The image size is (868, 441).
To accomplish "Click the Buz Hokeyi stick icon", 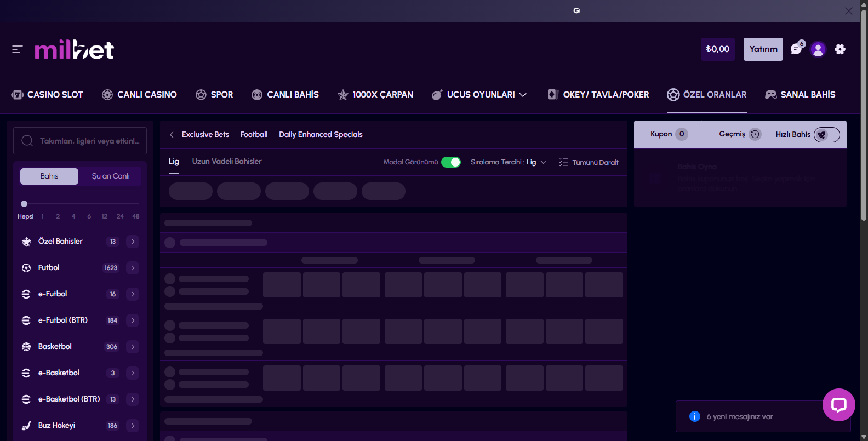I will coord(26,426).
